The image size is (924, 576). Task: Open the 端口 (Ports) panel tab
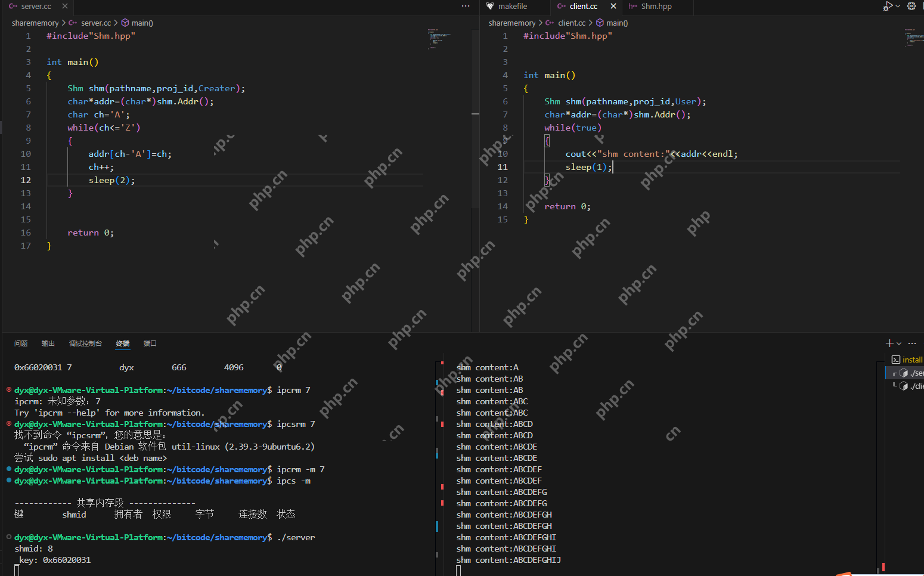[x=150, y=343]
